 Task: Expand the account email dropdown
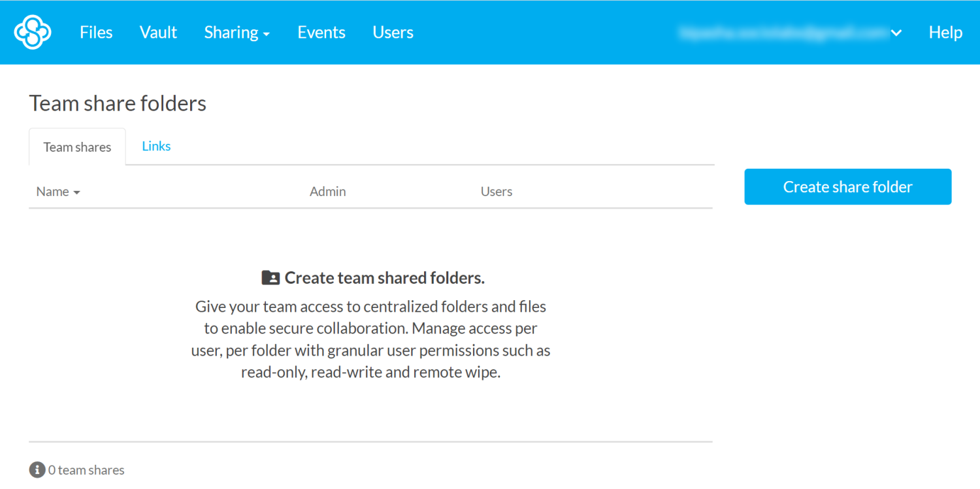tap(896, 32)
